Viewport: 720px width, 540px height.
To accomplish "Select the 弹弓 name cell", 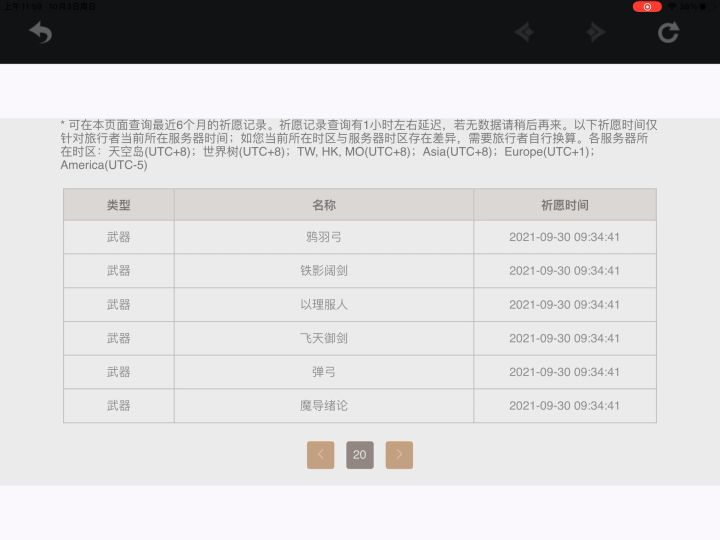I will pyautogui.click(x=324, y=372).
